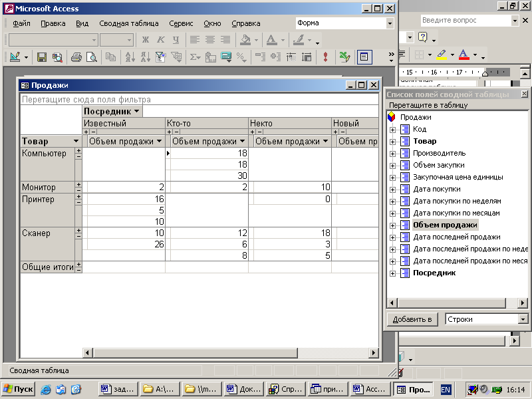
Task: Toggle Italic (К) formatting
Action: pyautogui.click(x=160, y=40)
